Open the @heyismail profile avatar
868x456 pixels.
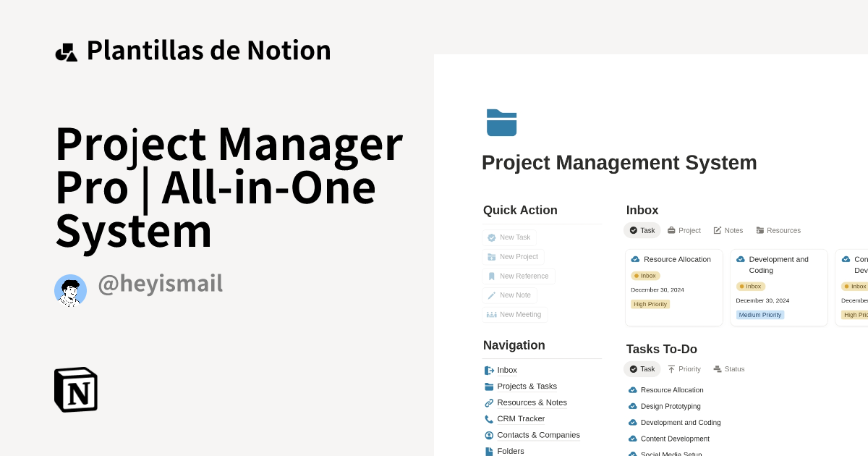[70, 290]
